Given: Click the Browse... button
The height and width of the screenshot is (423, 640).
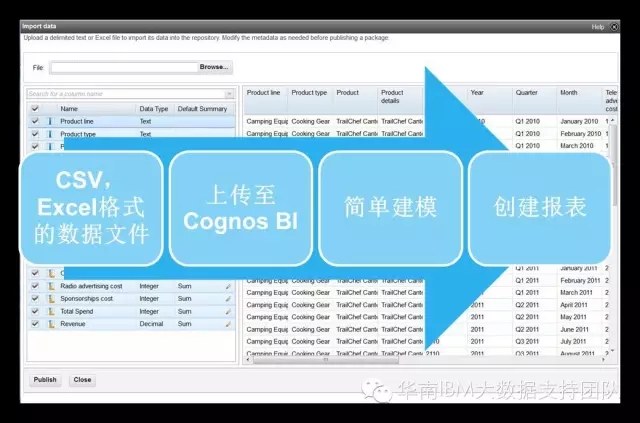Looking at the screenshot, I should click(214, 67).
